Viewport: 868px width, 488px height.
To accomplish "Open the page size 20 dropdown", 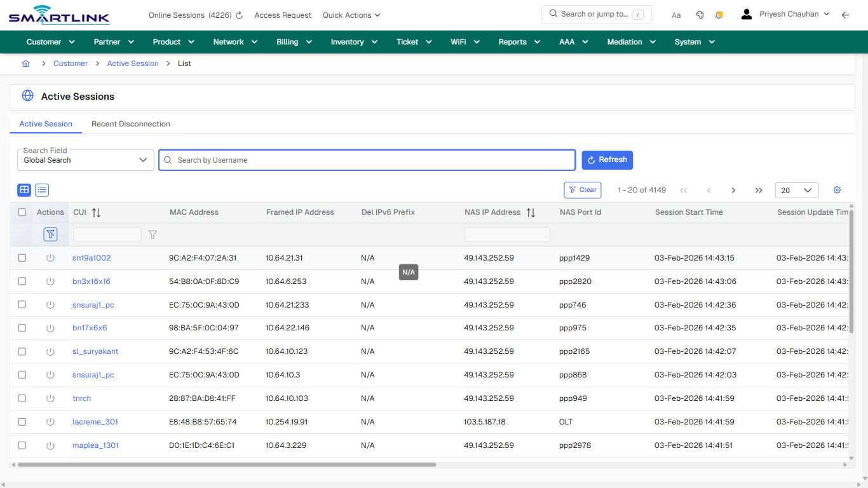I will tap(796, 190).
